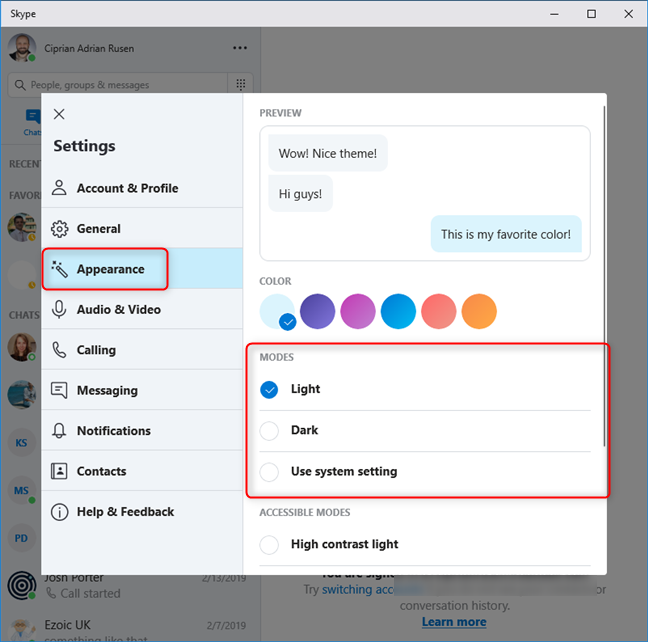
Task: Open Calling settings section
Action: (142, 350)
